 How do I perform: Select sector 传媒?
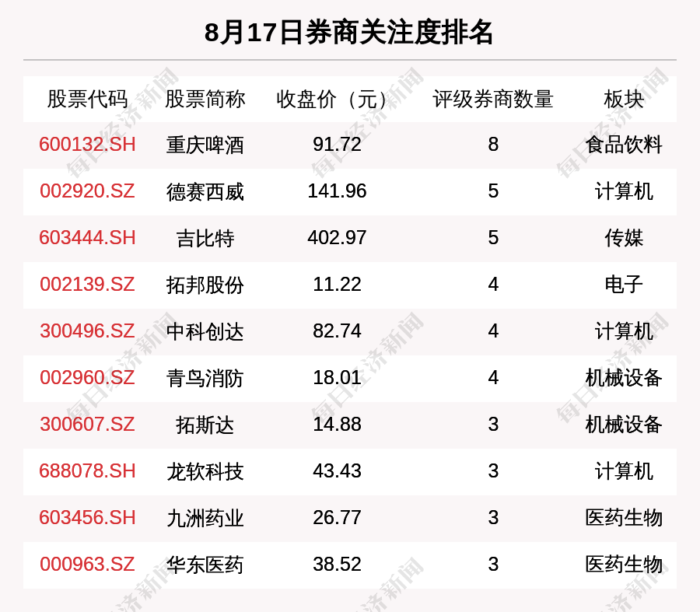[624, 239]
